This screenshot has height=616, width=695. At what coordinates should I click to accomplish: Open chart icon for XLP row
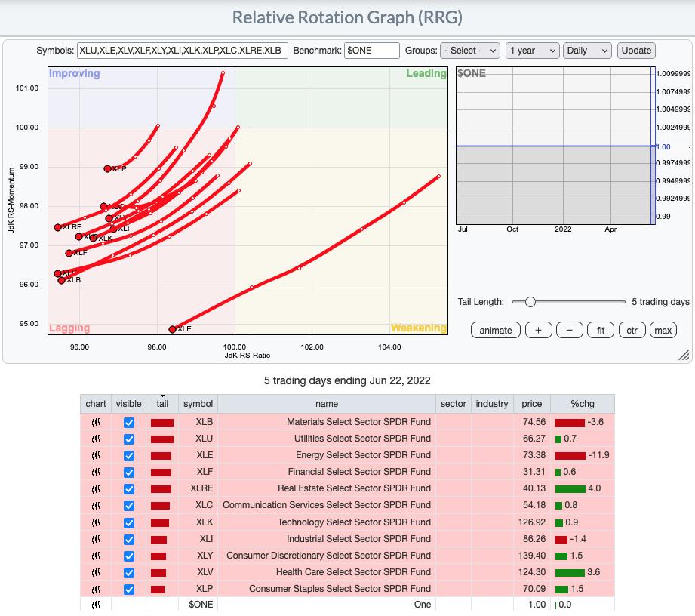96,589
